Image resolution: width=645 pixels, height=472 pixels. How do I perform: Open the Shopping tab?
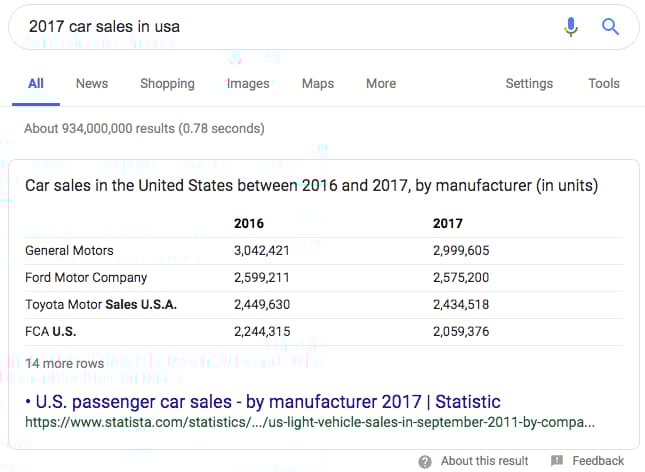[x=167, y=84]
